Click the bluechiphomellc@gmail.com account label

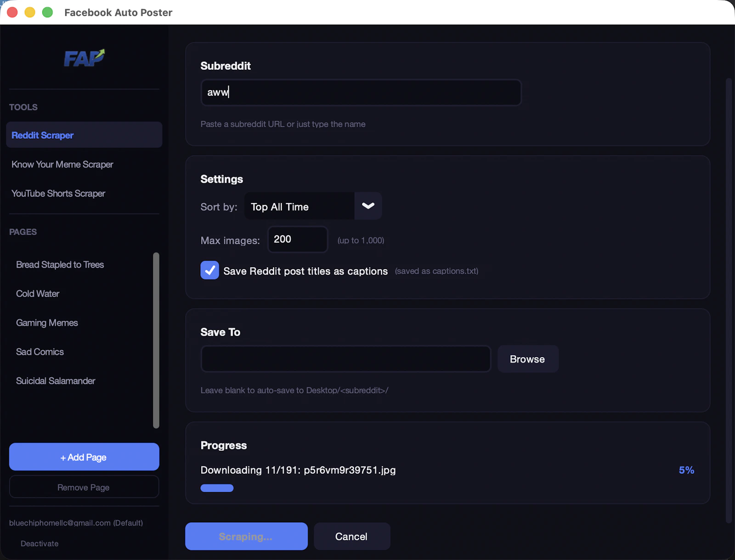[x=76, y=523]
